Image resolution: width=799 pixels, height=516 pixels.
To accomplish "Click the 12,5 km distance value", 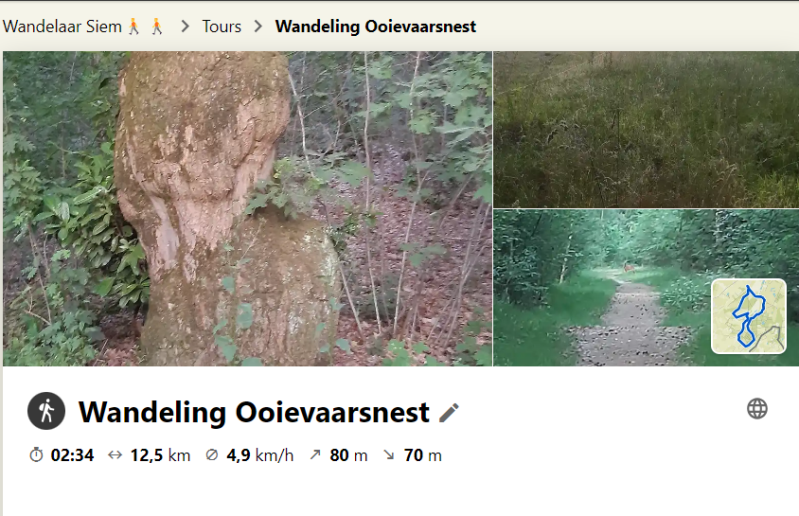I will (160, 455).
